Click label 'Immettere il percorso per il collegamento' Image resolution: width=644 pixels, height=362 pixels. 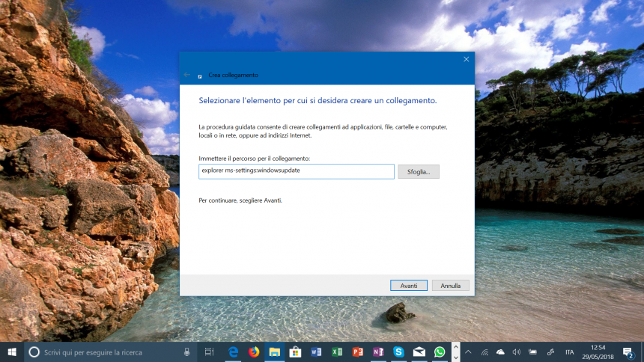click(x=255, y=159)
